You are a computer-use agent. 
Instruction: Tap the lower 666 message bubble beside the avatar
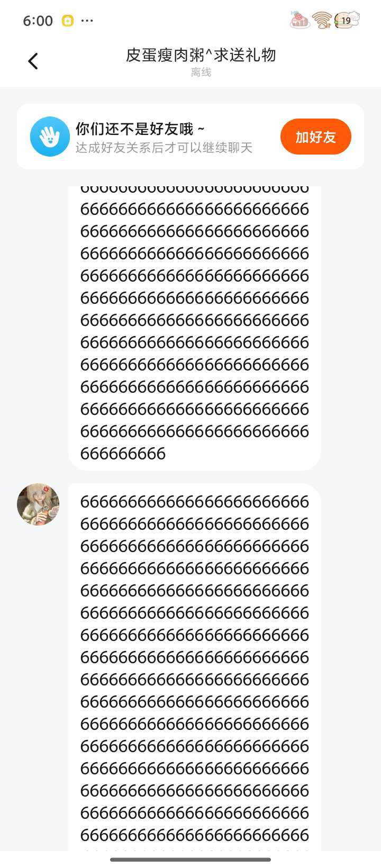click(x=194, y=667)
